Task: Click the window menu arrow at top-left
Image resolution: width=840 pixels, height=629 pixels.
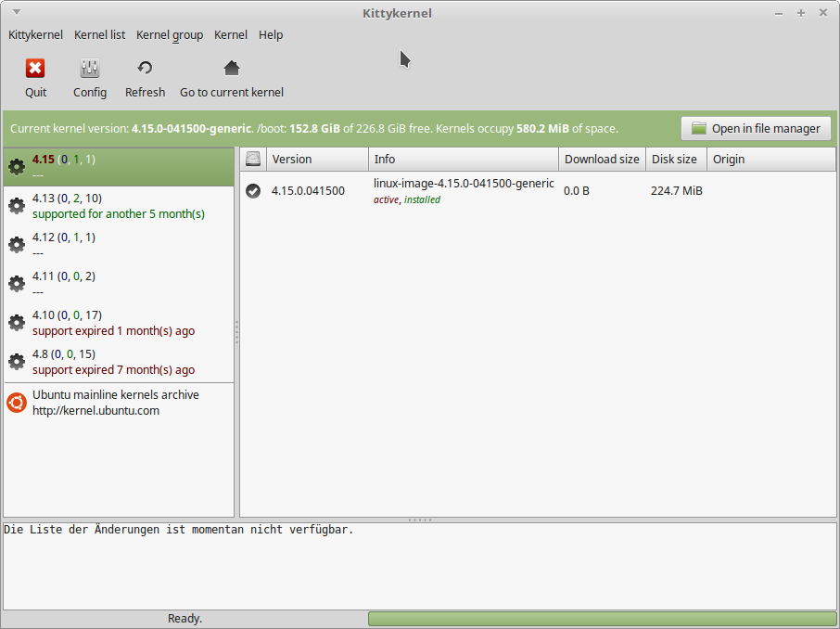Action: click(17, 12)
